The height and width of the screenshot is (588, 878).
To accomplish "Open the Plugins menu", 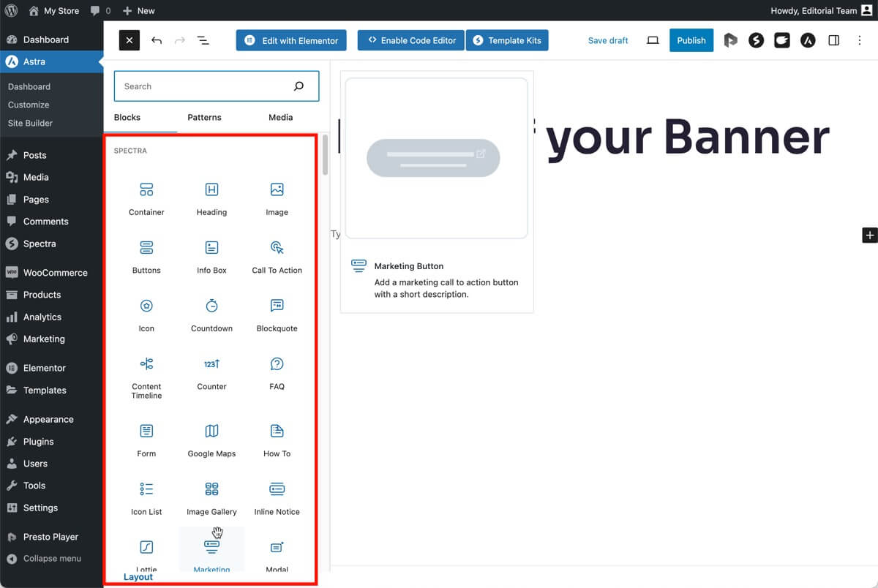I will click(x=51, y=441).
